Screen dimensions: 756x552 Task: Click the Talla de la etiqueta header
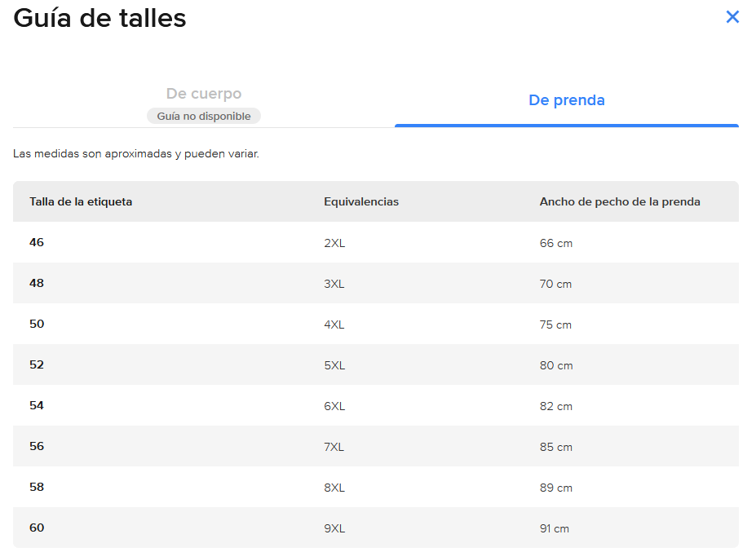coord(81,202)
